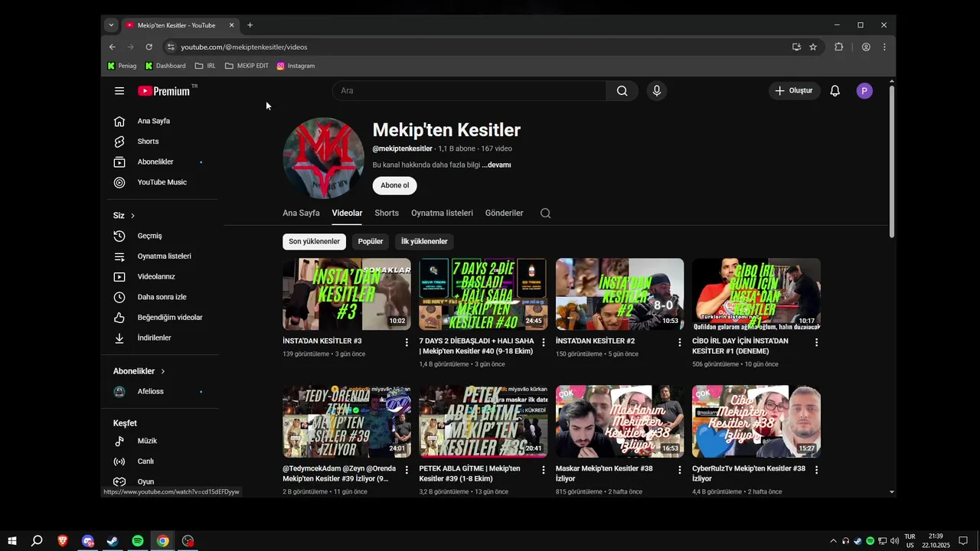
Task: Open MEKİP EDİT bookmark folder
Action: [x=247, y=66]
